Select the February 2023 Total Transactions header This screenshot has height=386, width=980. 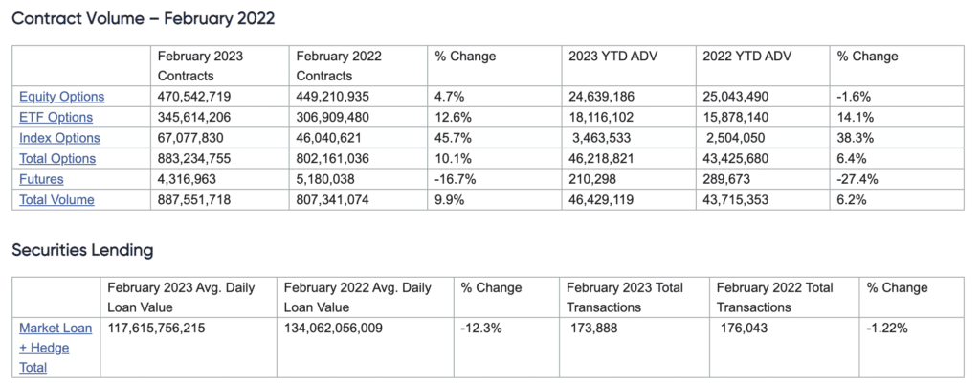point(625,297)
